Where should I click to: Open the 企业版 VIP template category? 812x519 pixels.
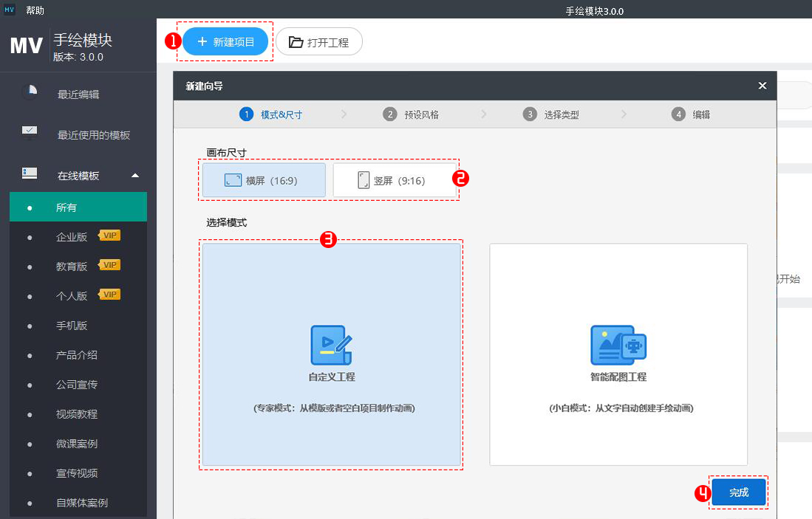tap(72, 237)
